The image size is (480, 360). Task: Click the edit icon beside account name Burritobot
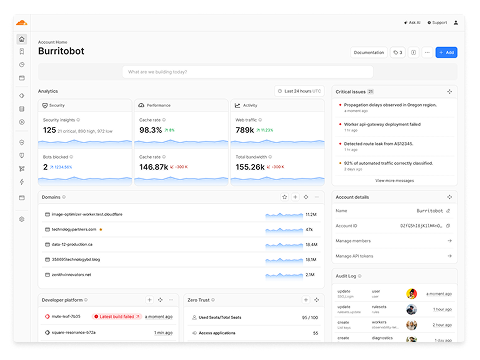pos(448,211)
